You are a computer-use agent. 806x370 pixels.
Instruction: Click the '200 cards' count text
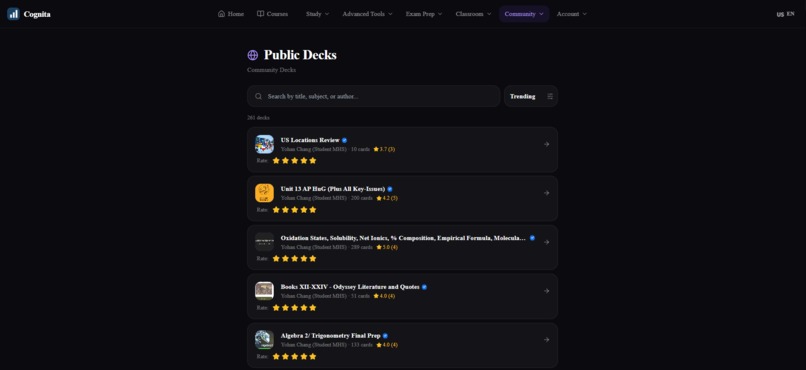click(362, 198)
